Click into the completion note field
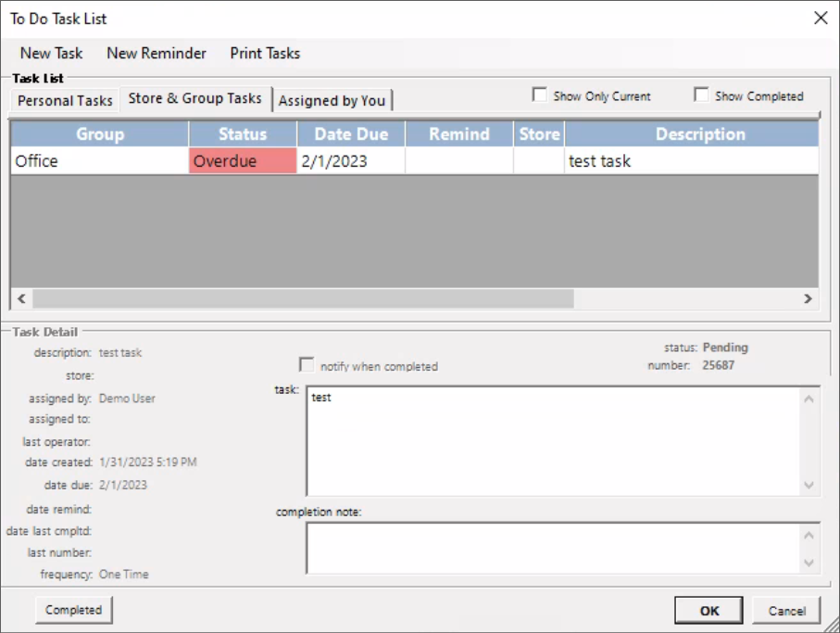 [552, 548]
